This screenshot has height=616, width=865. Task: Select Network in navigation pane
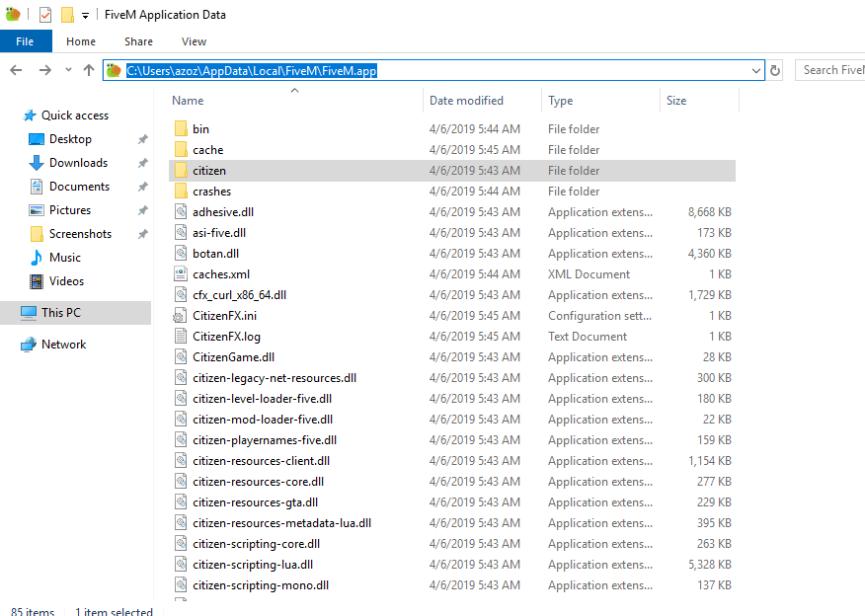[63, 345]
